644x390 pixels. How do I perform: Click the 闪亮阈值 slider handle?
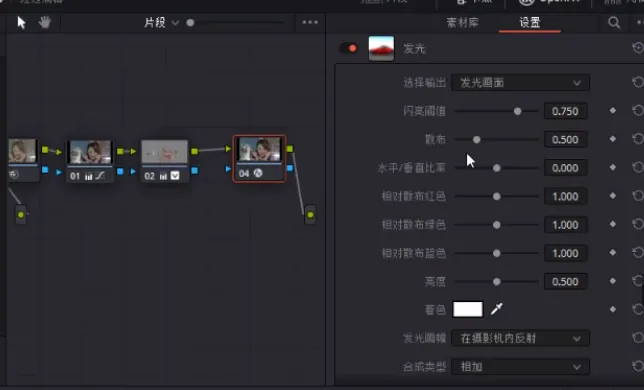[x=518, y=111]
